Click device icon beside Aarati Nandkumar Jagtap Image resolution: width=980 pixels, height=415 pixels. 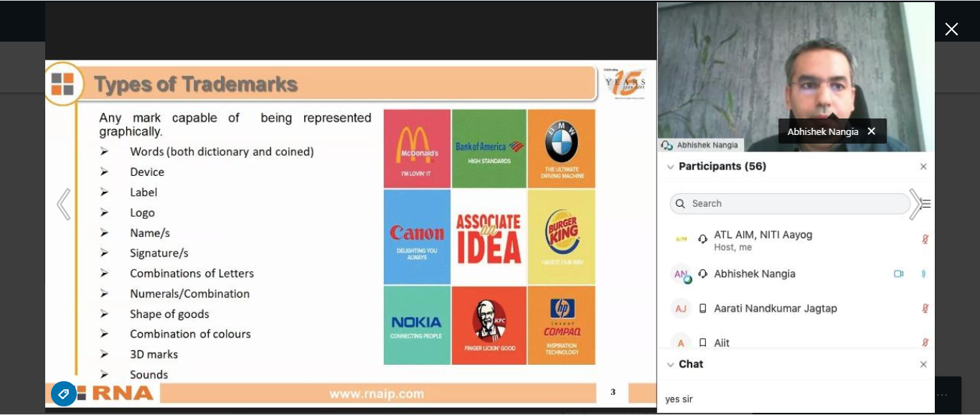click(702, 309)
